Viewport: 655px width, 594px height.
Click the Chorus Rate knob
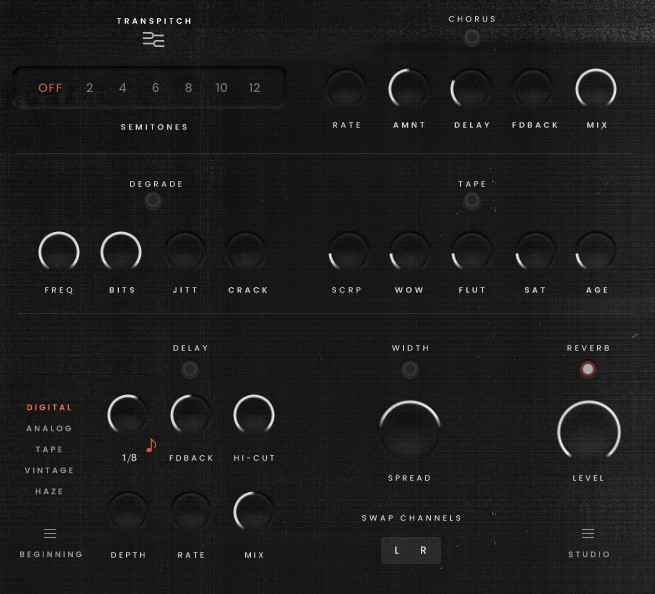(346, 89)
